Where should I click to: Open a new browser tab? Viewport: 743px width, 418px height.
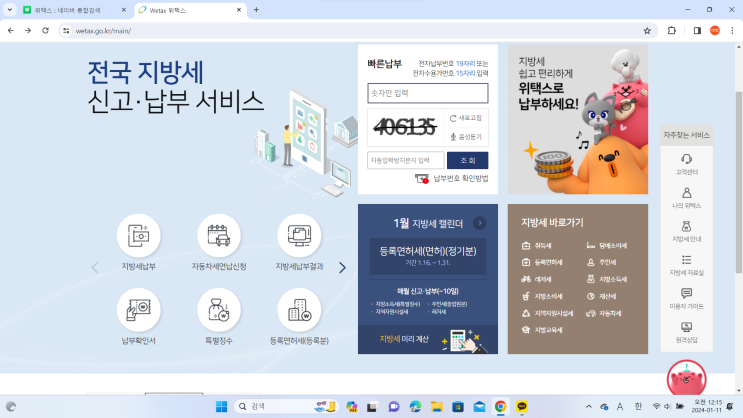click(256, 9)
